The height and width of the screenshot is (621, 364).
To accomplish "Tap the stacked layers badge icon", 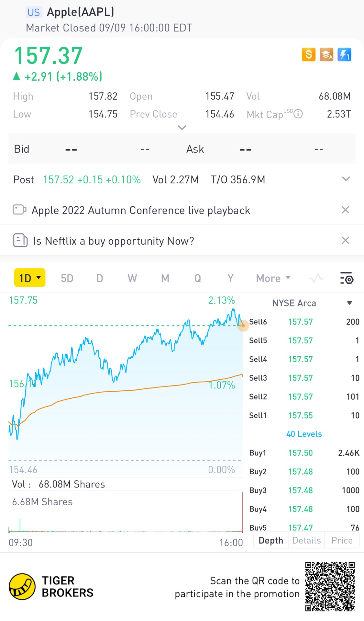I will (326, 54).
